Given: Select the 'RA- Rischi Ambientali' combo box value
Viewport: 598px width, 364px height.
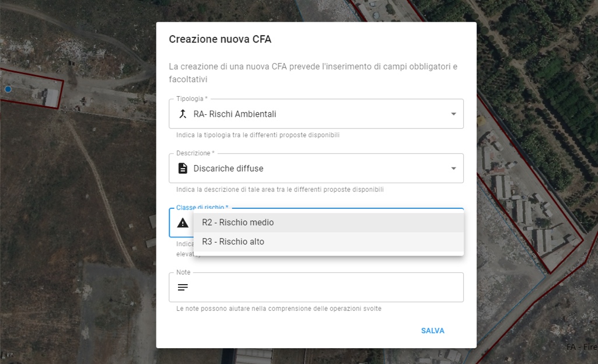Looking at the screenshot, I should coord(235,114).
